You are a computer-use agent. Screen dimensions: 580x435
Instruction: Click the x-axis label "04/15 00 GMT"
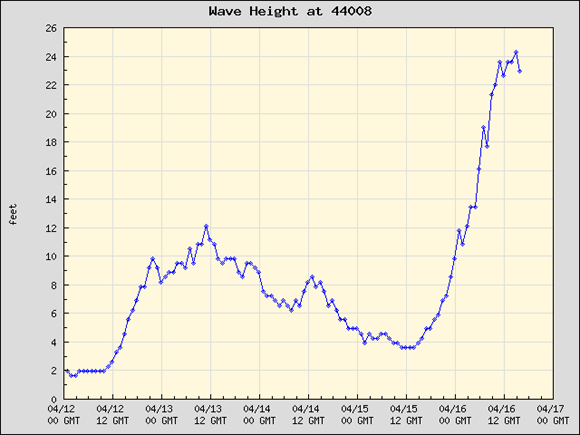click(357, 415)
